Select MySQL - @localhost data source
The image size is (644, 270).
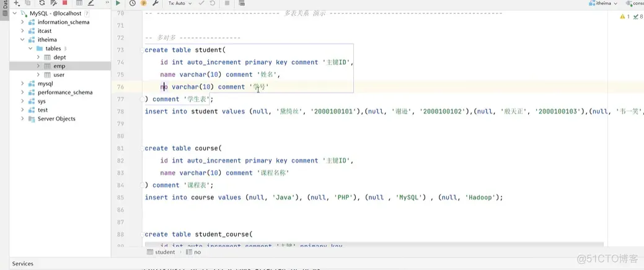coord(55,14)
